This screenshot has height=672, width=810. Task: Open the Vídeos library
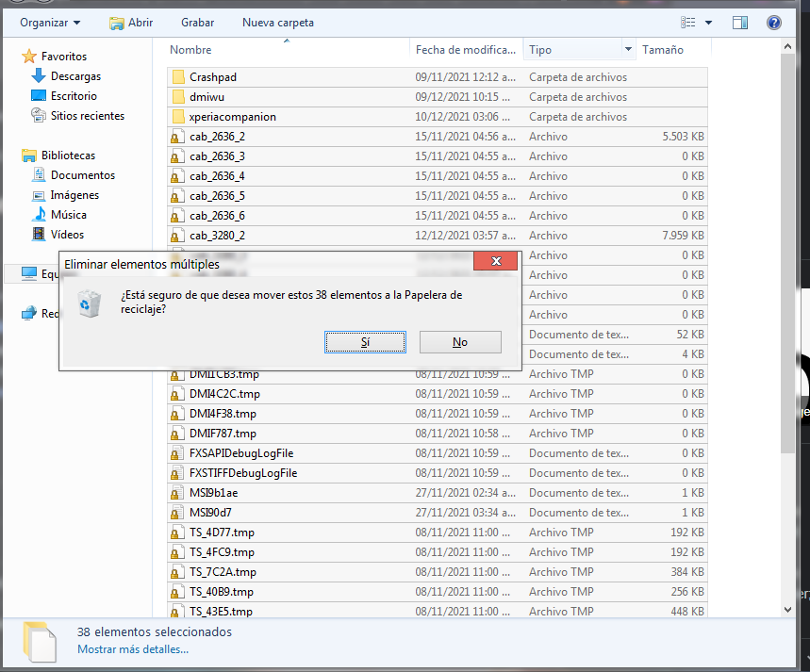coord(67,235)
